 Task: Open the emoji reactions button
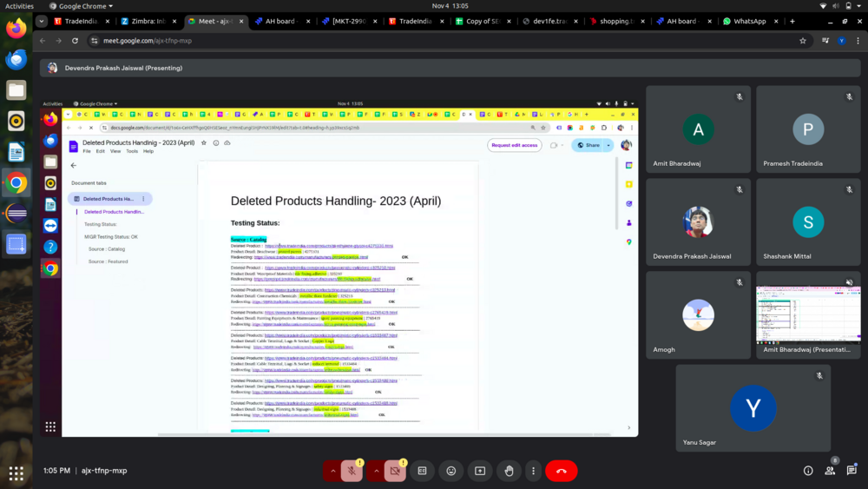click(x=451, y=471)
